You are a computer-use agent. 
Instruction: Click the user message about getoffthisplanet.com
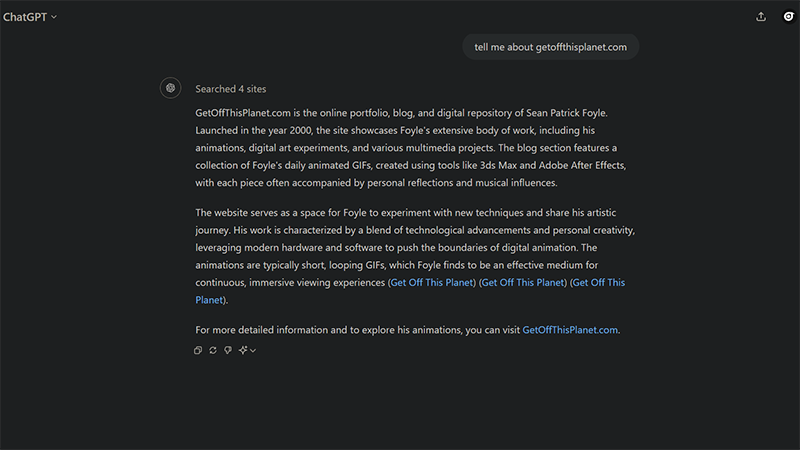pos(551,47)
